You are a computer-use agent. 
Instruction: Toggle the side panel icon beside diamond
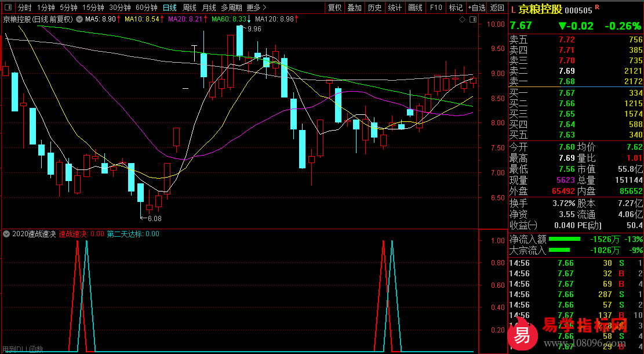coord(472,19)
